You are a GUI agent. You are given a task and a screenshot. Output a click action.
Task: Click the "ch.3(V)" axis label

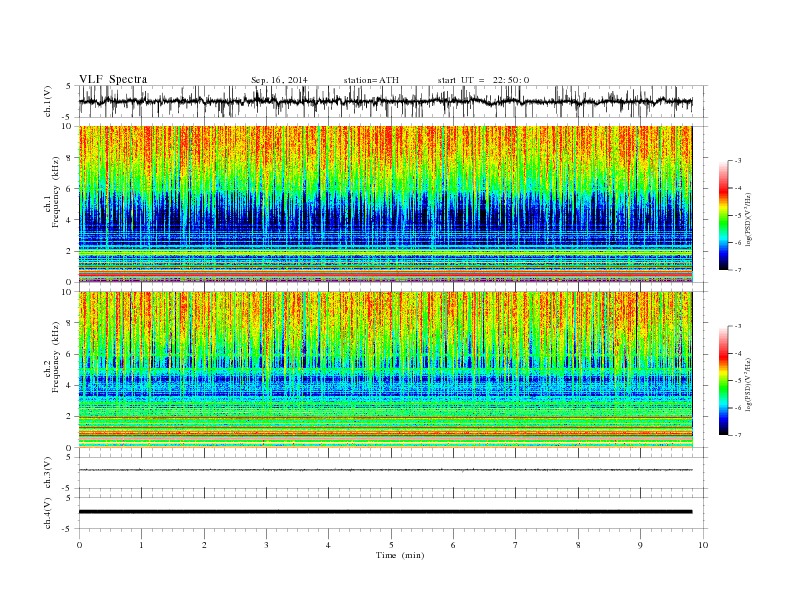tap(48, 473)
